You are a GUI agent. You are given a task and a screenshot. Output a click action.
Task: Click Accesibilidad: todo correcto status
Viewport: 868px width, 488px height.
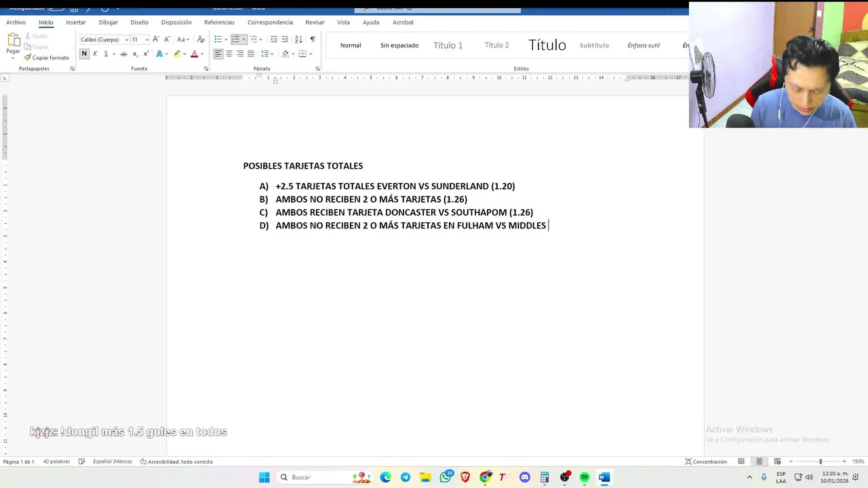pos(176,462)
